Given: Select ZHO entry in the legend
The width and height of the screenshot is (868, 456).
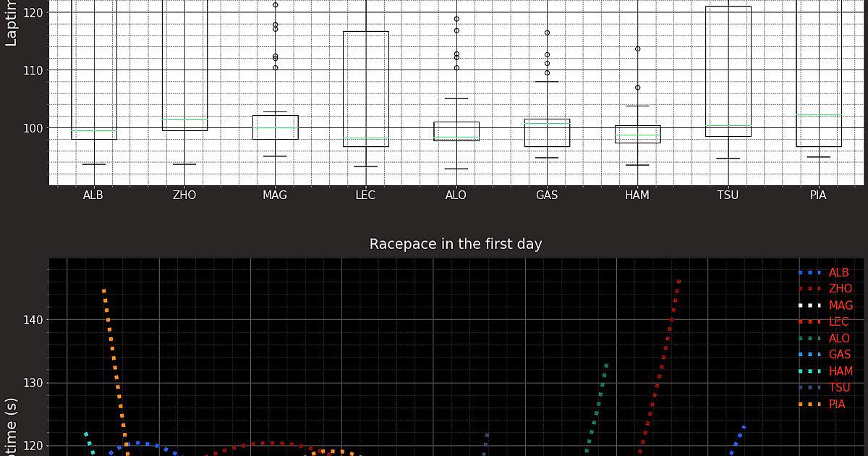Looking at the screenshot, I should point(840,289).
